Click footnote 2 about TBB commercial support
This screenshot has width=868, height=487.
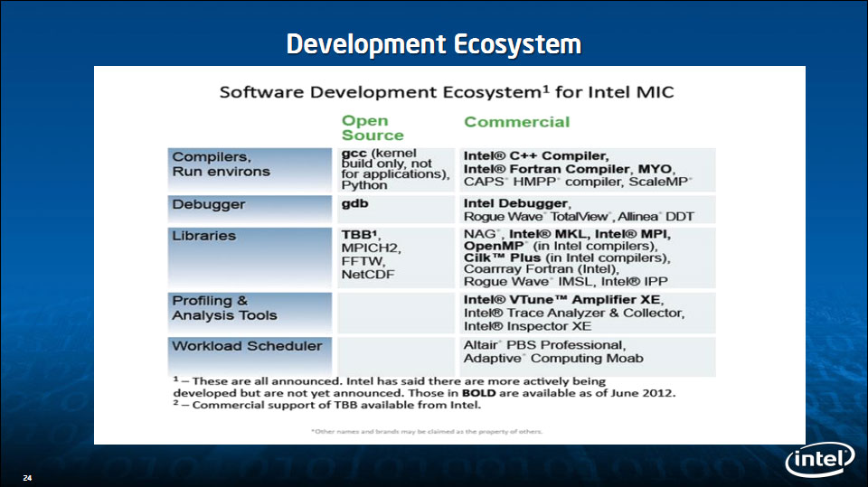click(x=326, y=405)
